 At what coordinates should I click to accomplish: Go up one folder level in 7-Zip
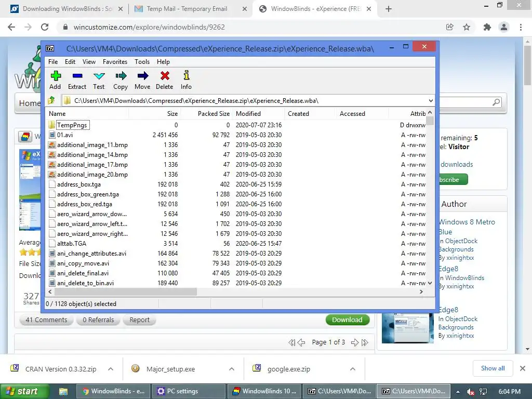point(51,100)
